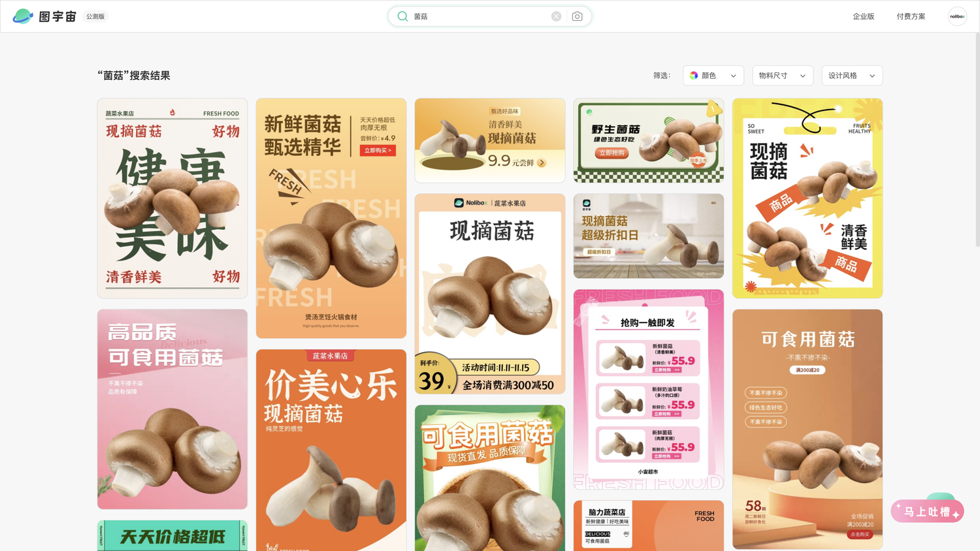
Task: Open image search via the camera icon
Action: [x=577, y=16]
